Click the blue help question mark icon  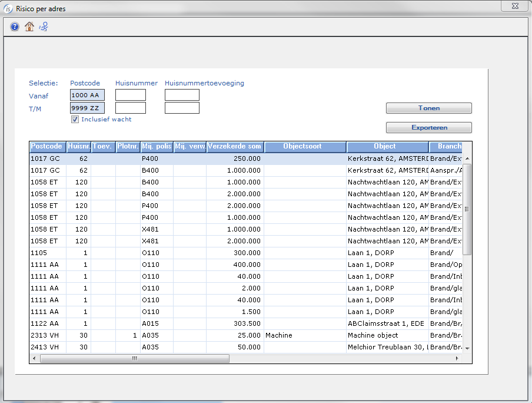point(15,27)
